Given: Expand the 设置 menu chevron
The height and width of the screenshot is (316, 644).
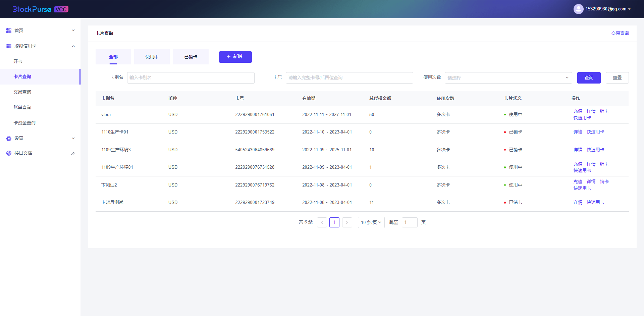Looking at the screenshot, I should pyautogui.click(x=73, y=138).
